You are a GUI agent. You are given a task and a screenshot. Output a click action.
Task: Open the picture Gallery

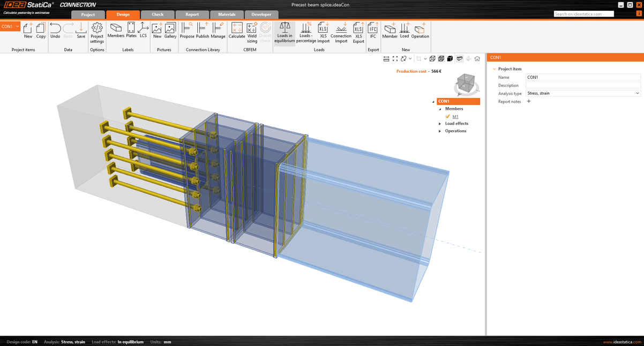(170, 31)
